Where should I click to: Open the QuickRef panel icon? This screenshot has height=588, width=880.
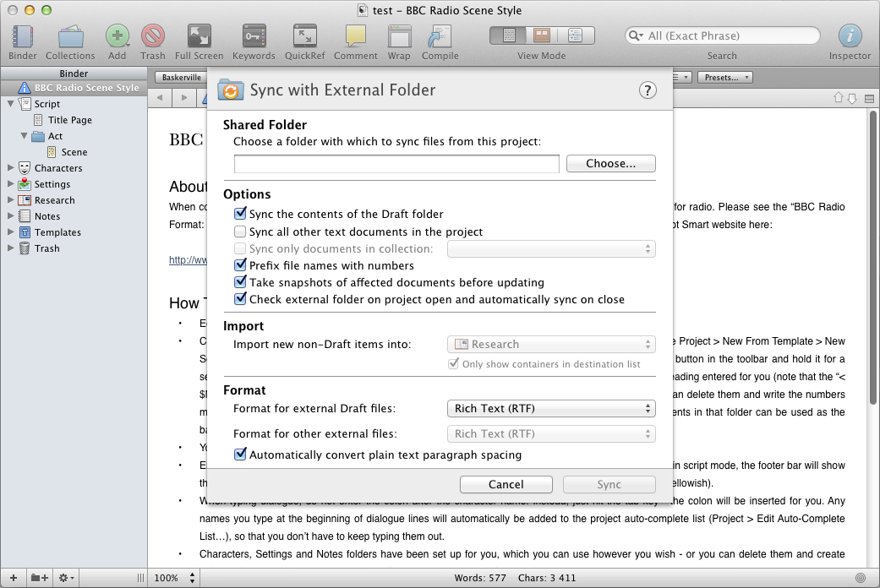(304, 36)
